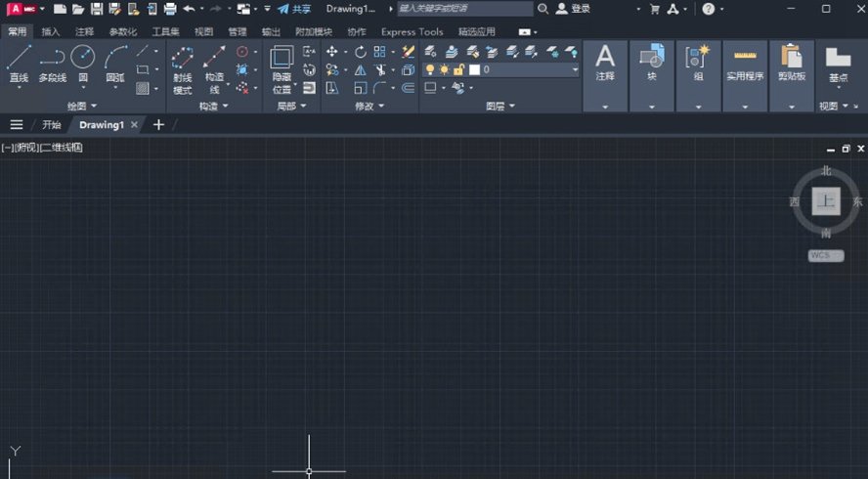The height and width of the screenshot is (479, 868).
Task: Activate the Ray mode (射线模式) tool
Action: [x=182, y=69]
